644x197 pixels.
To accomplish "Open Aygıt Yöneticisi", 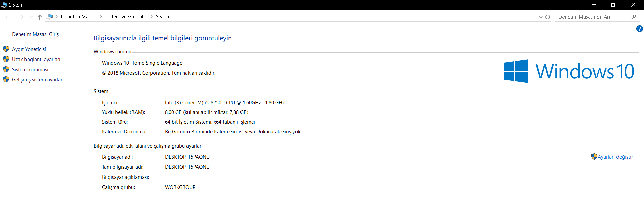I will 29,49.
